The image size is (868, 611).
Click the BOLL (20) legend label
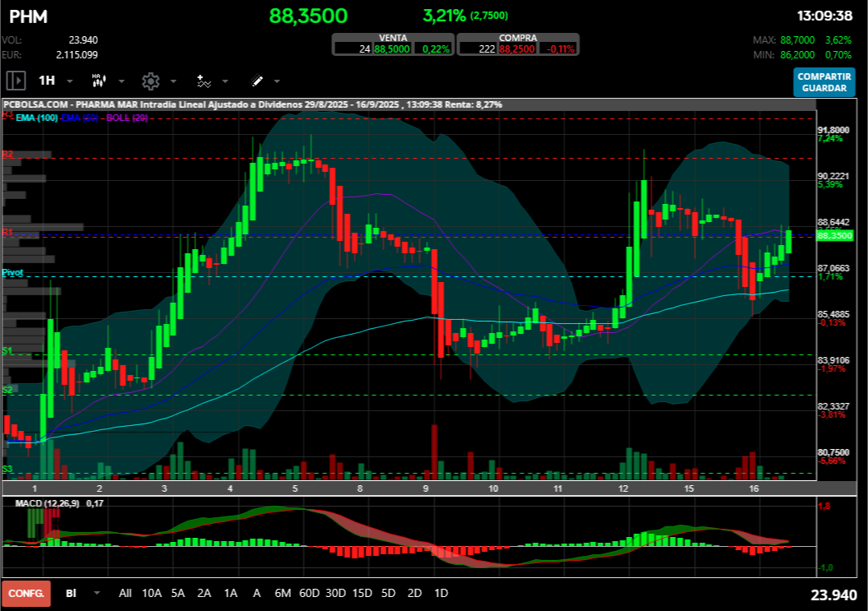(127, 118)
